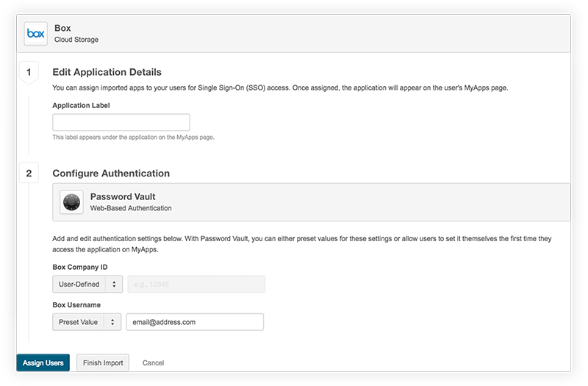This screenshot has width=588, height=386.
Task: Click the Box logo icon
Action: tap(35, 33)
